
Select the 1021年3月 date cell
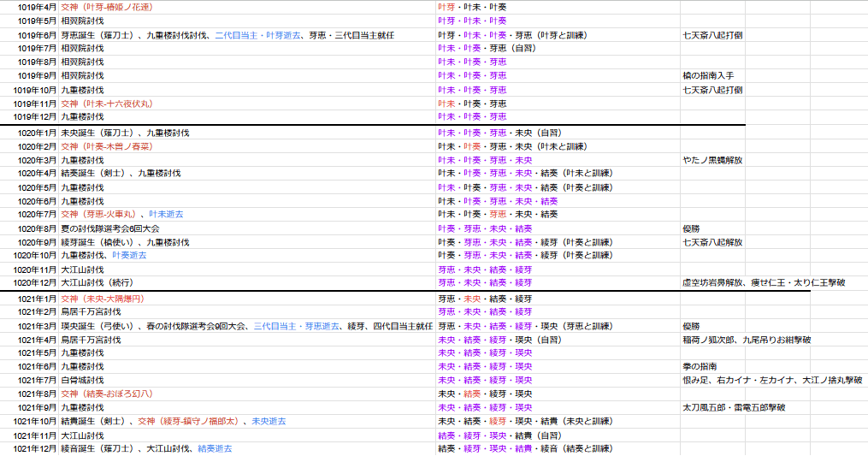pos(36,326)
